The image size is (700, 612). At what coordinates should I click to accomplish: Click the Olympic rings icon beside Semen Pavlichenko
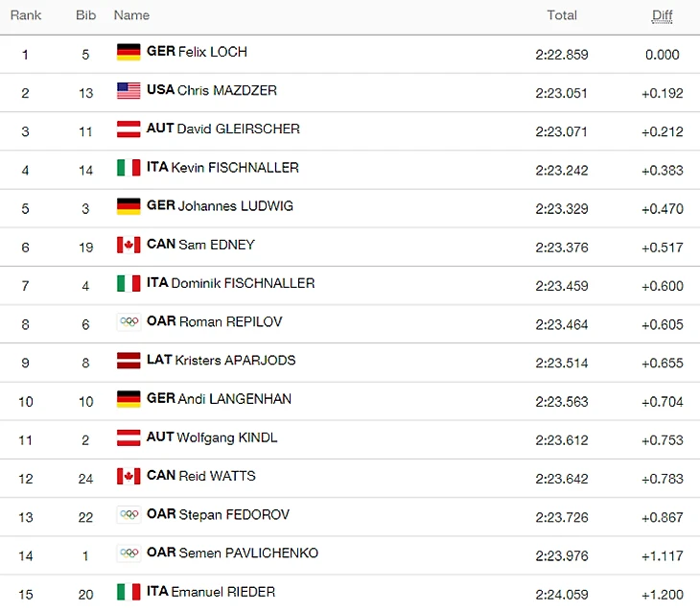point(128,553)
